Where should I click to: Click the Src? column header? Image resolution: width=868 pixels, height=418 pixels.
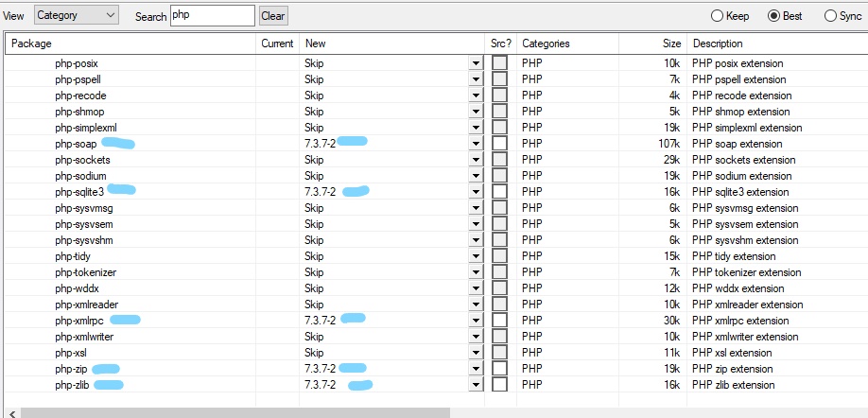click(500, 44)
